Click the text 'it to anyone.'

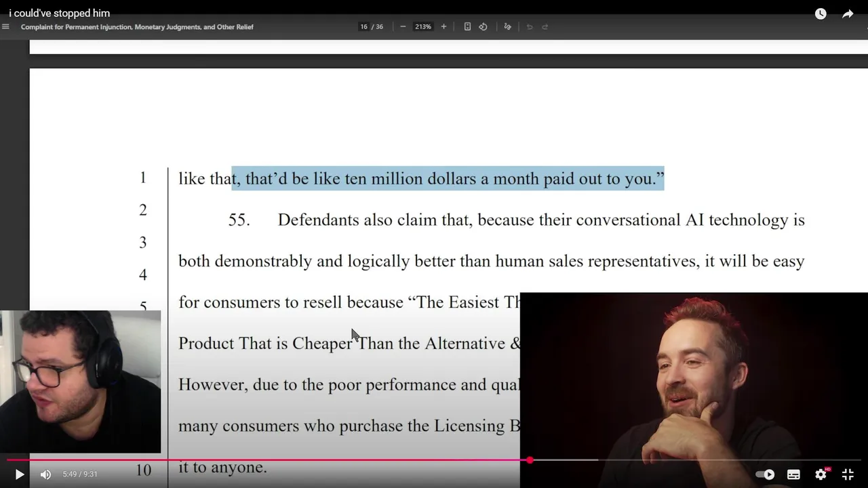[222, 468]
